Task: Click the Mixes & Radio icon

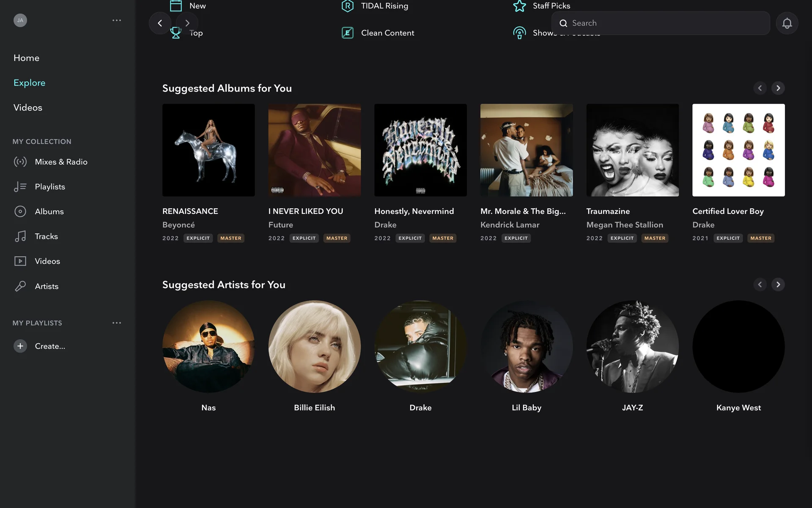Action: point(20,162)
